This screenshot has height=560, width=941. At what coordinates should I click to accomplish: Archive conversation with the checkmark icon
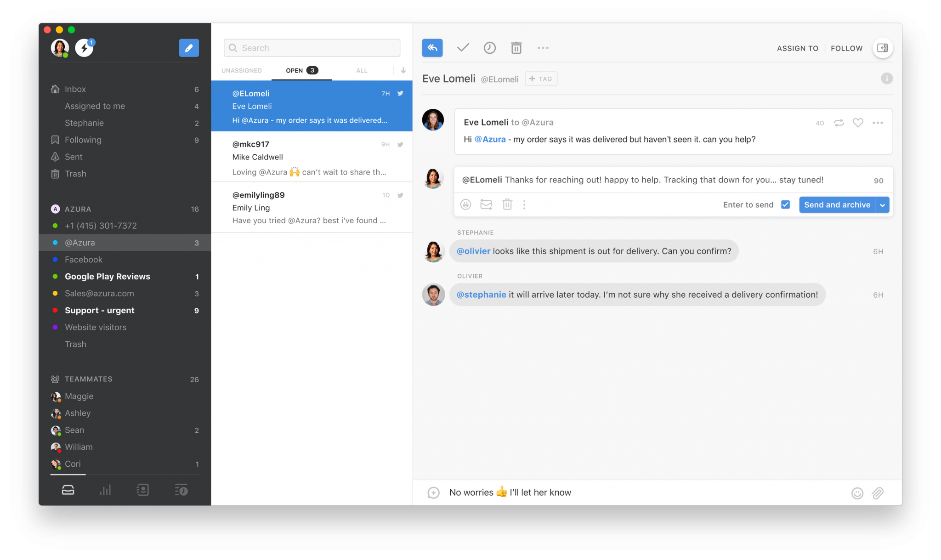(463, 48)
